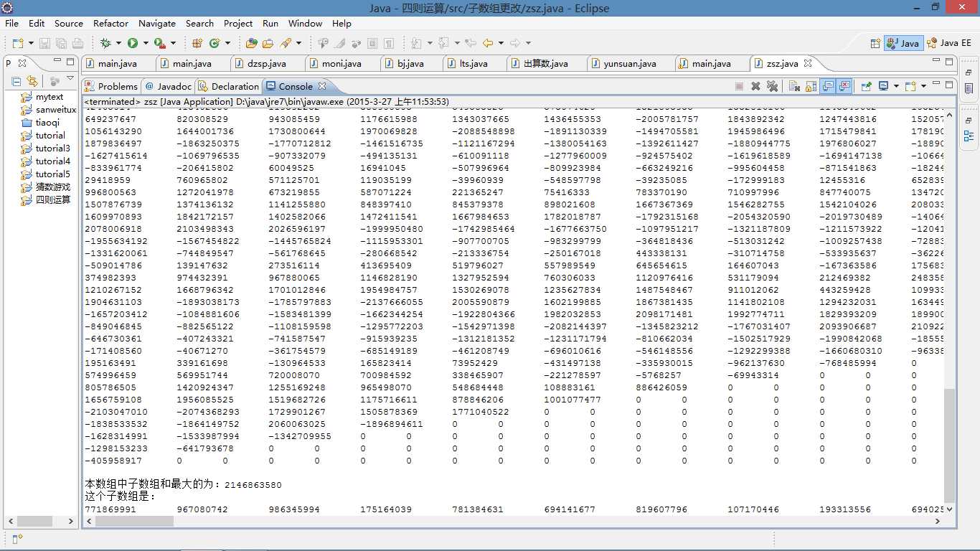Toggle show console when standard error changes
This screenshot has height=551, width=980.
844,86
